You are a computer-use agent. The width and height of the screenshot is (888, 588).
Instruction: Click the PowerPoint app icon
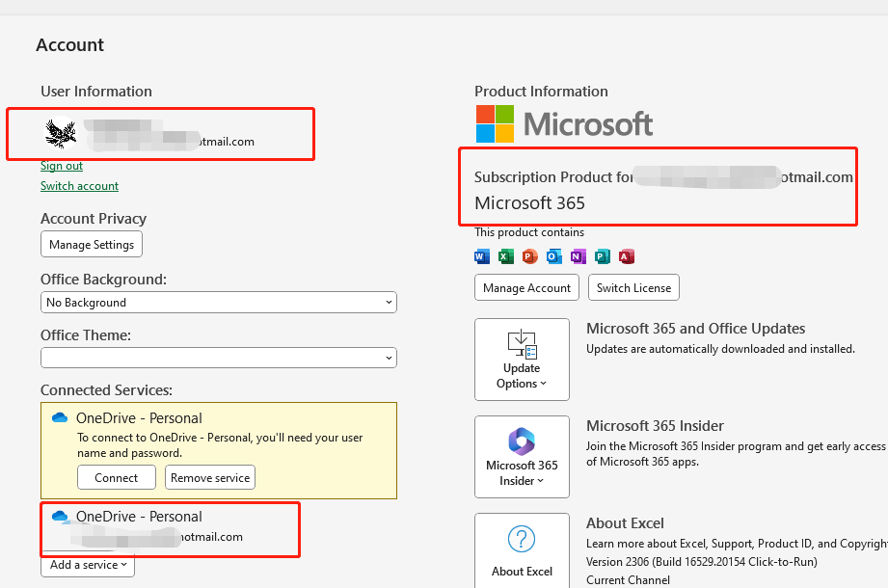coord(530,256)
